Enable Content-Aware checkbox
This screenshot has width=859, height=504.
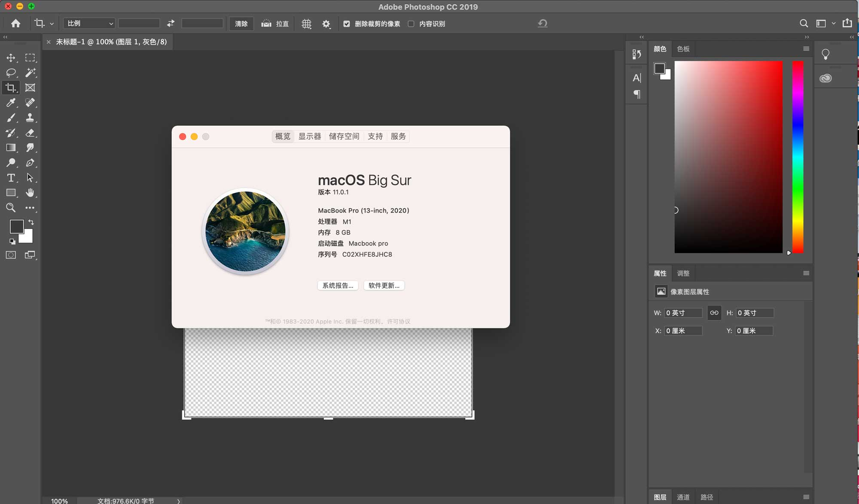point(411,24)
